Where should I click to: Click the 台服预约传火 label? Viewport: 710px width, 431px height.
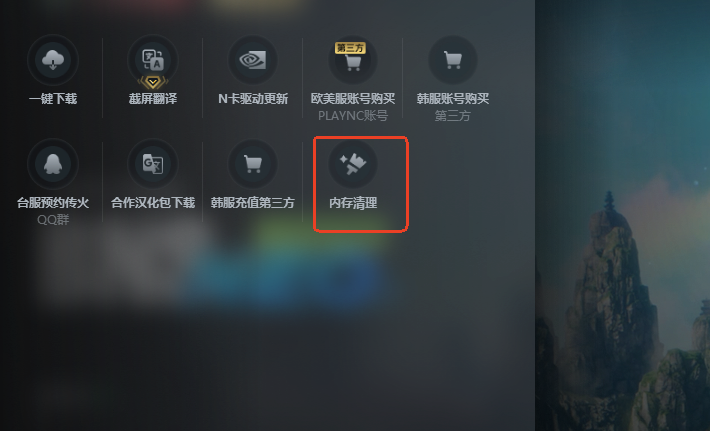53,203
